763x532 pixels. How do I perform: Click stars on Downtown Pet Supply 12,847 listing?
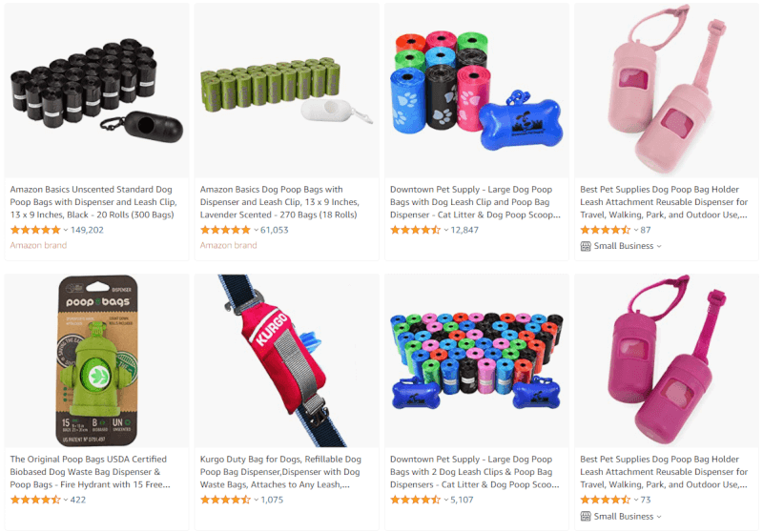tap(415, 230)
